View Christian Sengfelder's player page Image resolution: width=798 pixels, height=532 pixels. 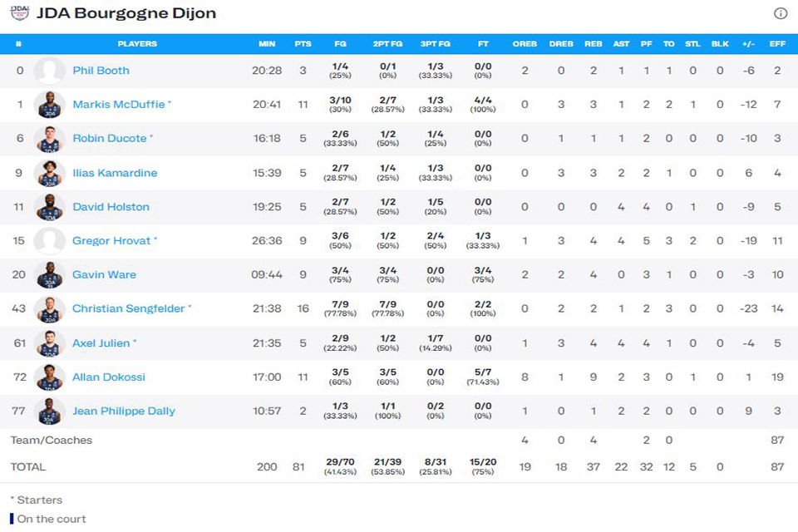point(128,308)
